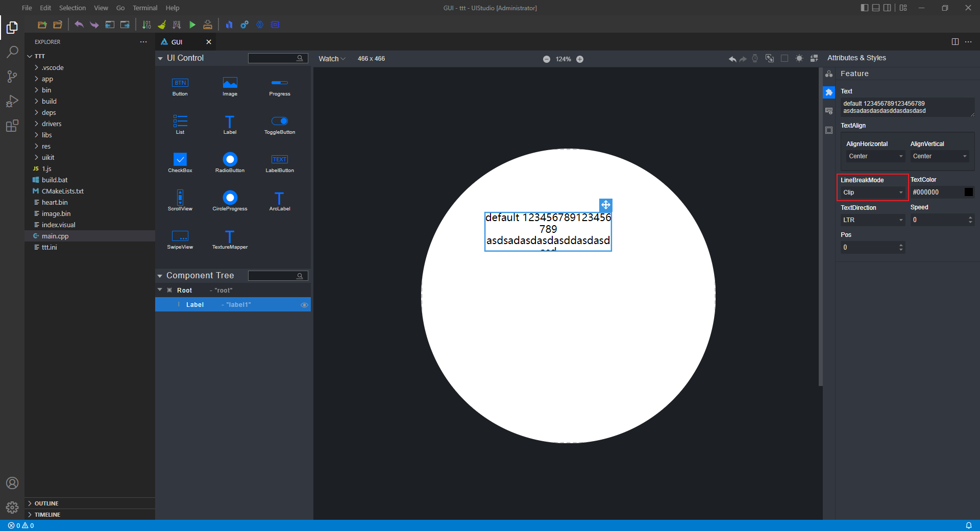Zoom out with the minus icon
Screen dimensions: 980x531
(547, 59)
